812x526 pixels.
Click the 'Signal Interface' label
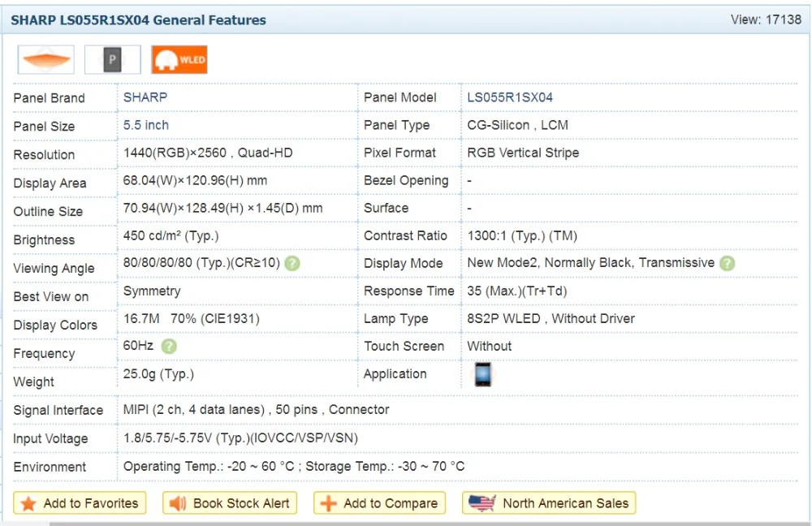click(x=58, y=410)
